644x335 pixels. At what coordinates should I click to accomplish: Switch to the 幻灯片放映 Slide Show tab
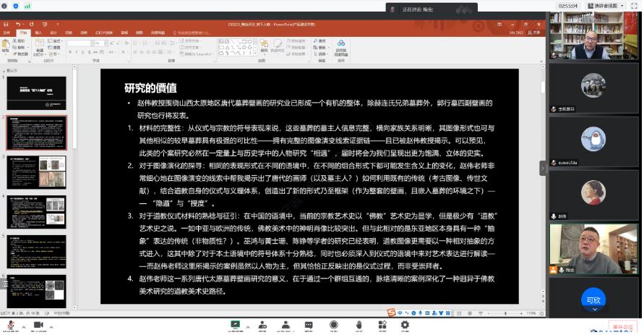(x=104, y=33)
